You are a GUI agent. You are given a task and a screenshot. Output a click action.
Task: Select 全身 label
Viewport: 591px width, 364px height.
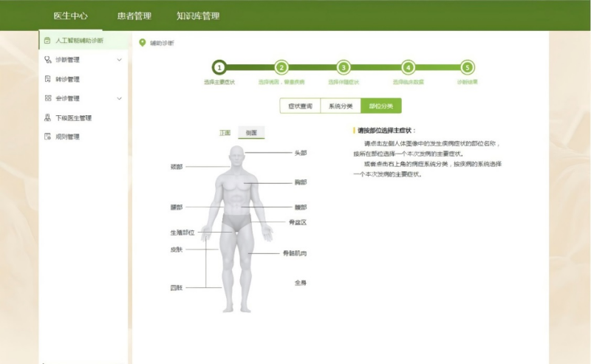(301, 283)
